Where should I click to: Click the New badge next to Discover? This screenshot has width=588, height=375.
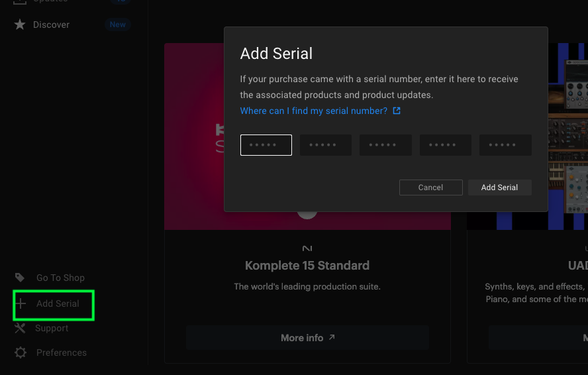(x=118, y=25)
